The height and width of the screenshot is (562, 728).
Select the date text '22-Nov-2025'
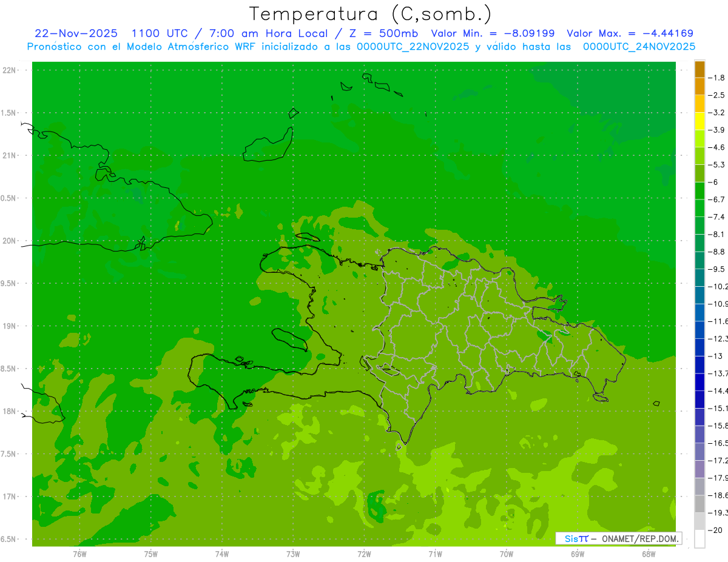pyautogui.click(x=76, y=33)
